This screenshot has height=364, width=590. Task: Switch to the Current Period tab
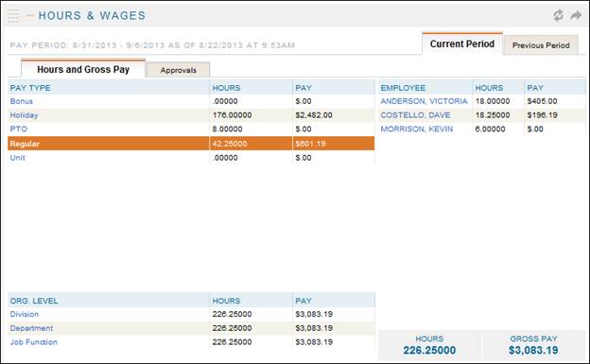[x=462, y=44]
